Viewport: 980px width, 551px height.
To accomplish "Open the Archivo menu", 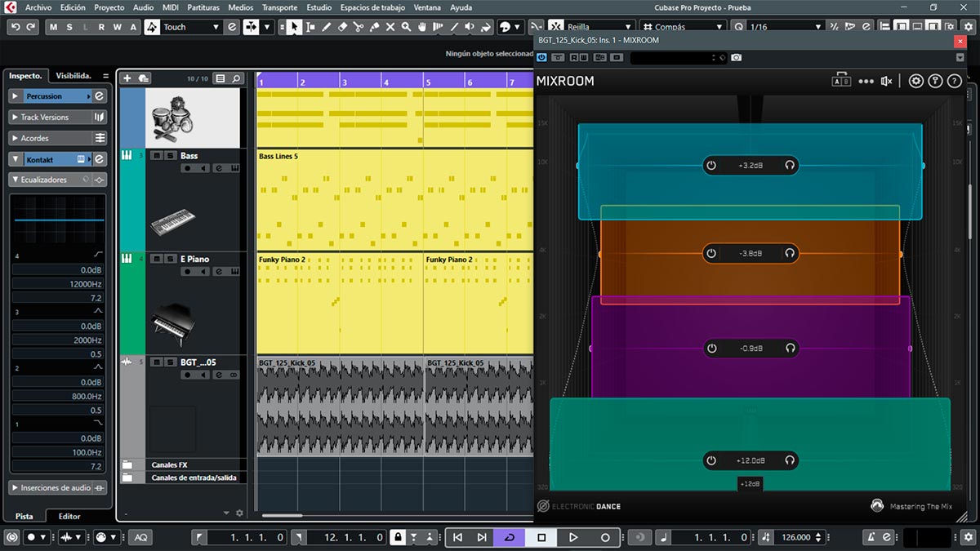I will [x=38, y=7].
